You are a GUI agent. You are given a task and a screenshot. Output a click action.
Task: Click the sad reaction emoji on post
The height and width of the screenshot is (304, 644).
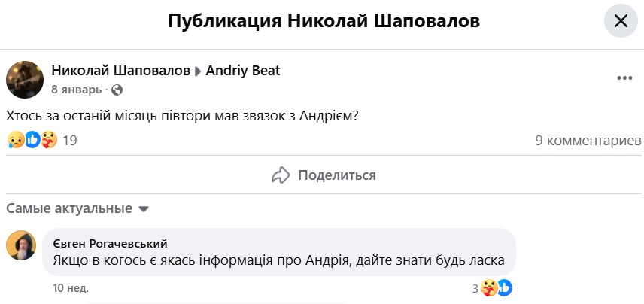15,140
